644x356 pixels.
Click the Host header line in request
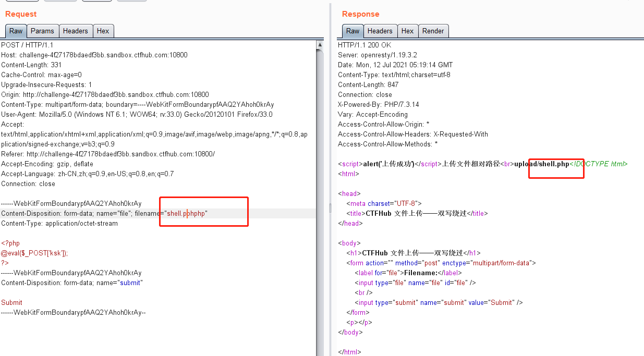pos(94,55)
